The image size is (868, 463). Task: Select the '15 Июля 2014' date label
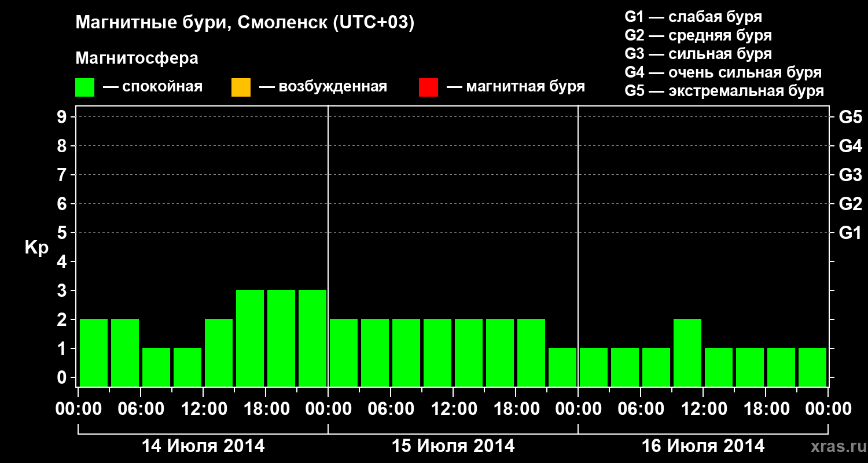click(453, 446)
